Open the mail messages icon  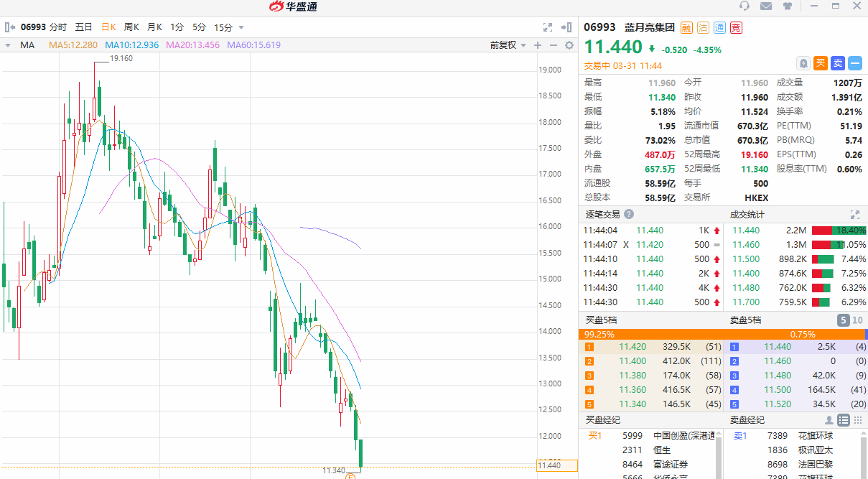coord(766,6)
